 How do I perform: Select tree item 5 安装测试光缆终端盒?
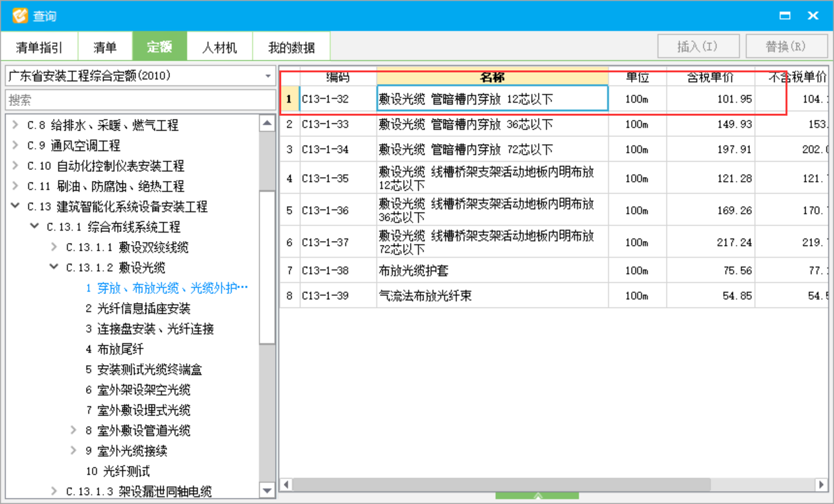144,370
